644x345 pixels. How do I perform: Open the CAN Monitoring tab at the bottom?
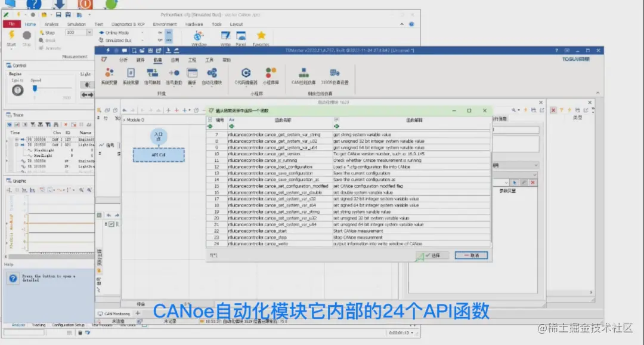pyautogui.click(x=114, y=313)
